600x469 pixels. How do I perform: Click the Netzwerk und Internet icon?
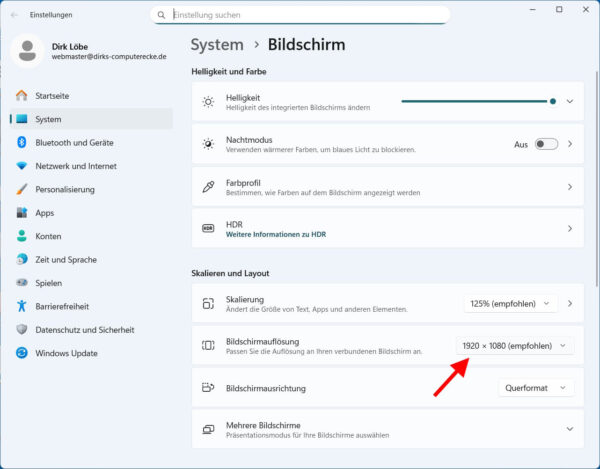click(21, 166)
